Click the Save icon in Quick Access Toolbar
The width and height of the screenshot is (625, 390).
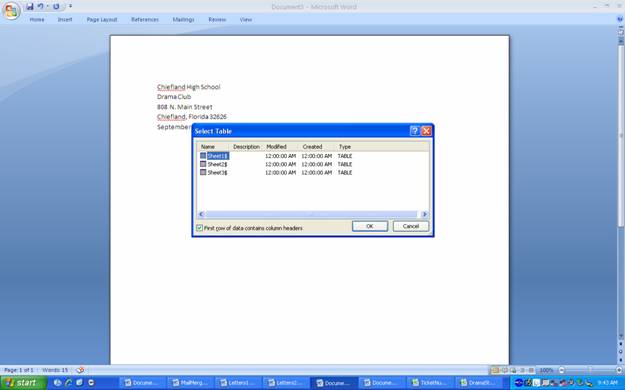[x=30, y=6]
